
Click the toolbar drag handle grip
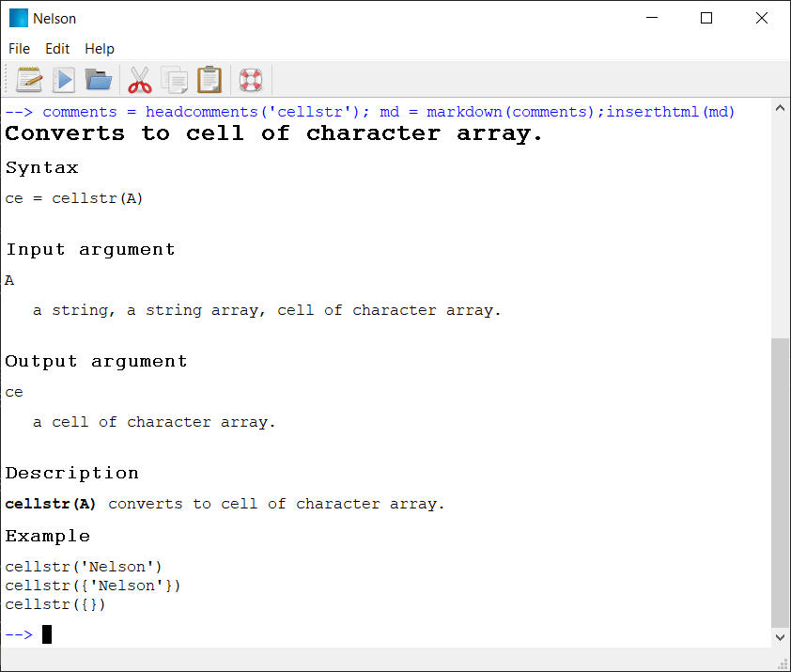(7, 80)
